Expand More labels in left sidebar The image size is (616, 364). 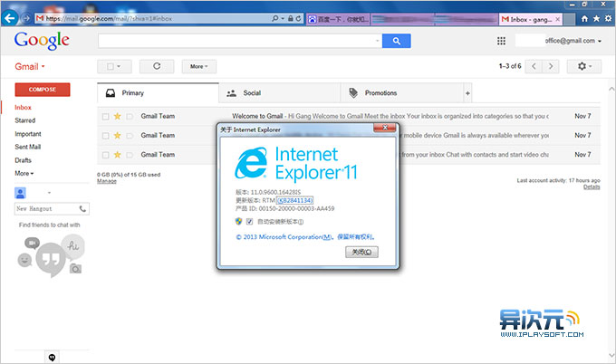(24, 173)
